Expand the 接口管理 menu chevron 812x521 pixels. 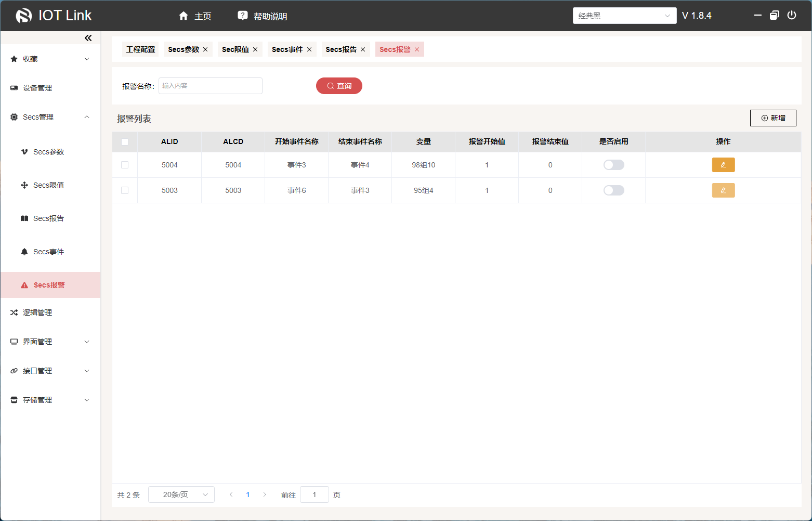pyautogui.click(x=87, y=371)
